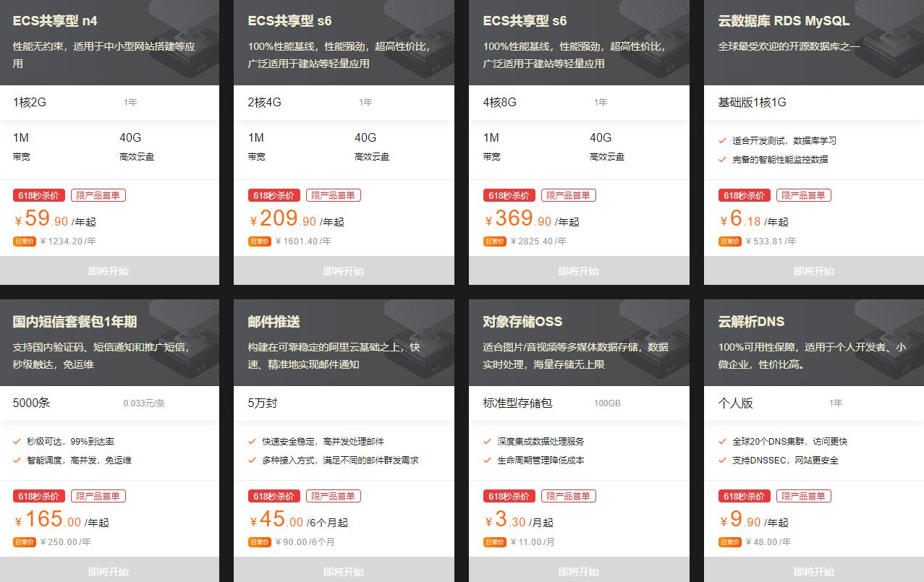Click 日常价 badge beside ¥533.81/年
The width and height of the screenshot is (924, 582).
730,241
